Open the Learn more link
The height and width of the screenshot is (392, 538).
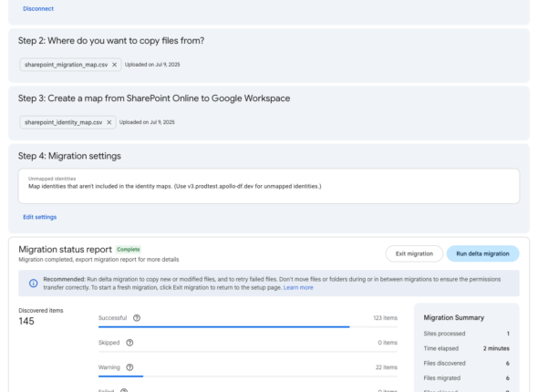pos(298,287)
